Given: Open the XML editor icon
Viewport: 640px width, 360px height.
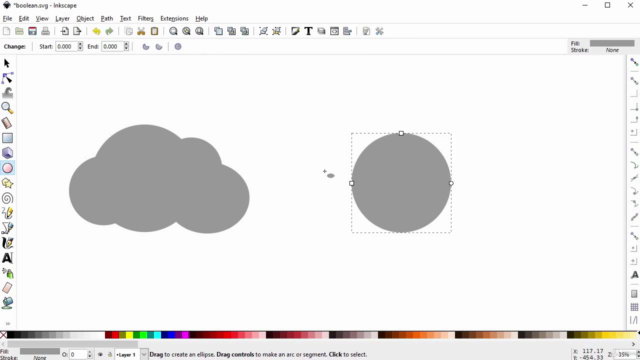Looking at the screenshot, I should (334, 31).
